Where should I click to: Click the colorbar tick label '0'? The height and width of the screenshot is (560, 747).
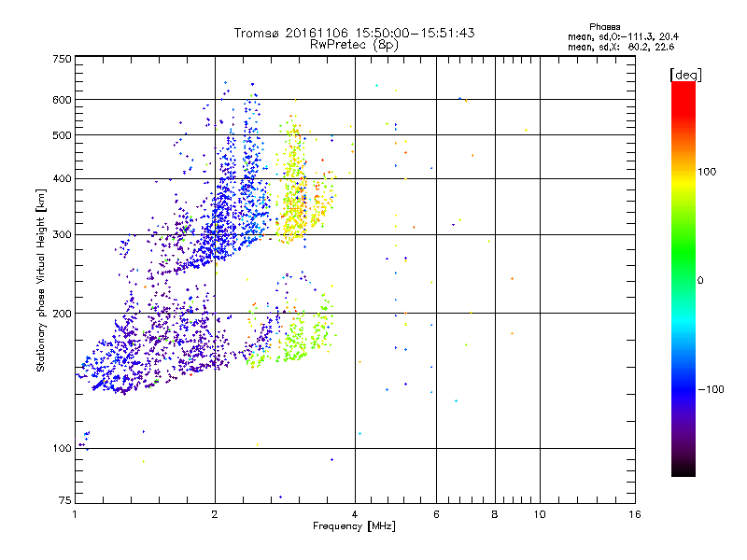coord(700,281)
